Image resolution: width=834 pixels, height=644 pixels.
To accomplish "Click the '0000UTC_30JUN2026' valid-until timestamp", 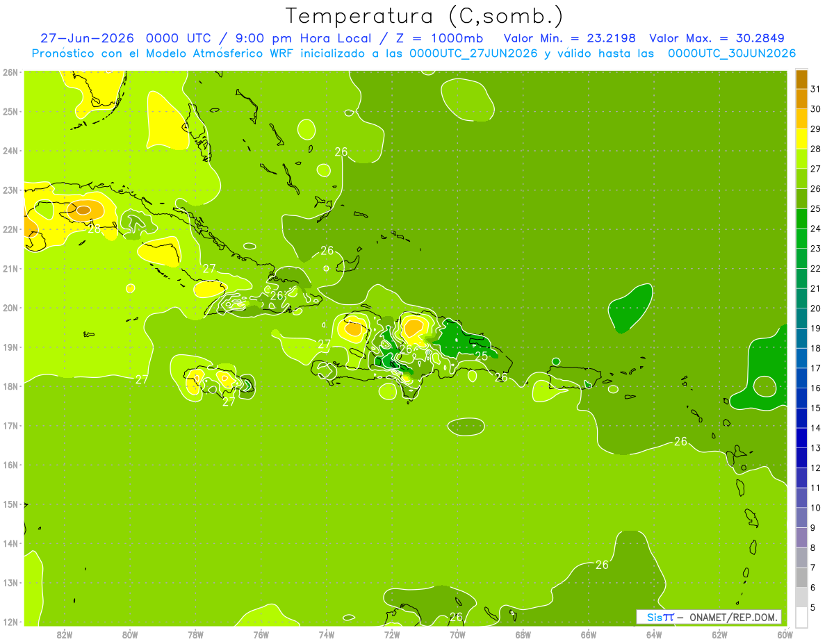I will (x=731, y=53).
